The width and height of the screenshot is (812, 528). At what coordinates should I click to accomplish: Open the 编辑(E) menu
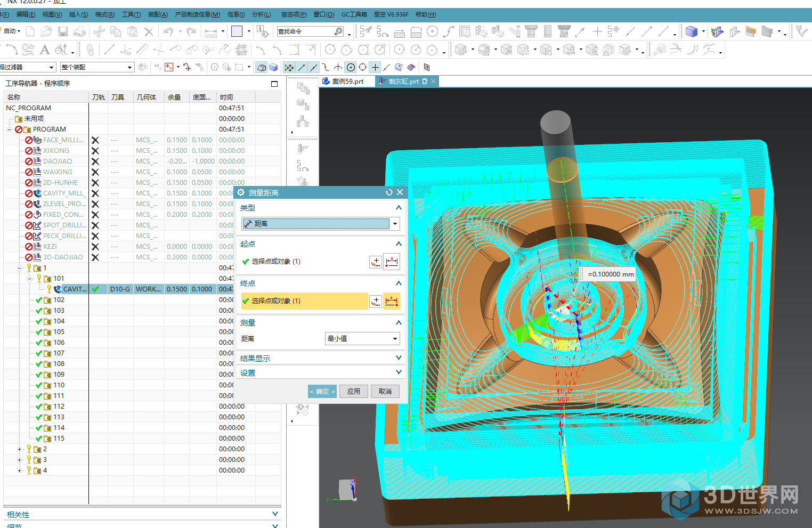[x=26, y=14]
